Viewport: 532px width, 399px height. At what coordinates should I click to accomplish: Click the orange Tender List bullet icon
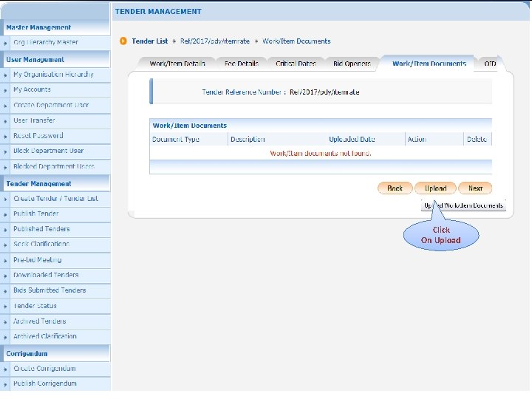(x=123, y=41)
